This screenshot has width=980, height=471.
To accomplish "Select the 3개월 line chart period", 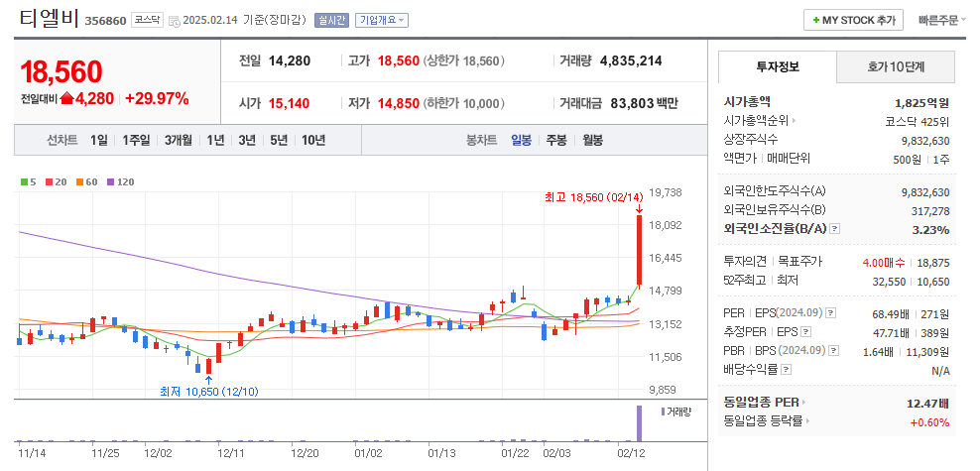I will (179, 140).
